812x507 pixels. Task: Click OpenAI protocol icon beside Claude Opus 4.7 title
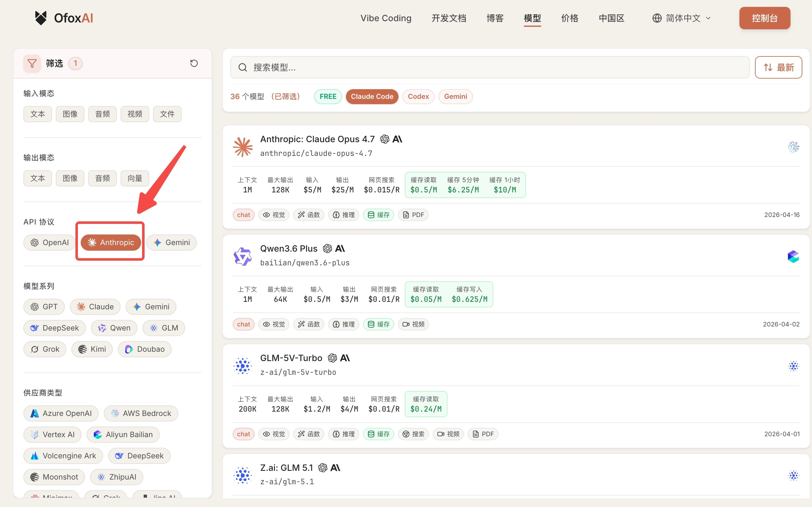[x=385, y=139]
